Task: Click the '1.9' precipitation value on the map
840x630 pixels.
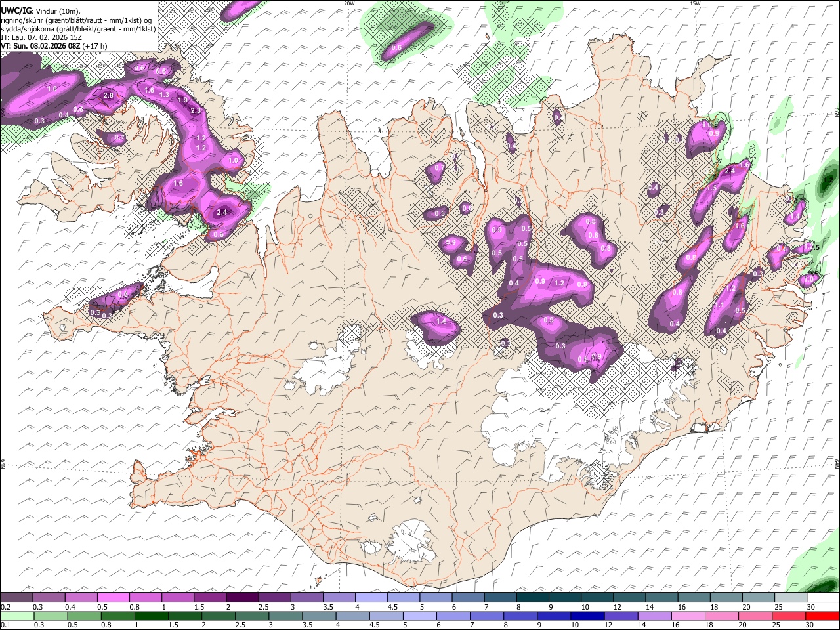Action: [182, 100]
